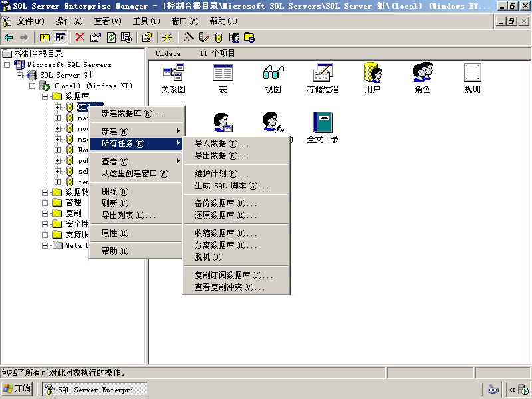The image size is (532, 399).
Task: Open the user-defined data types icon
Action: pyautogui.click(x=223, y=122)
